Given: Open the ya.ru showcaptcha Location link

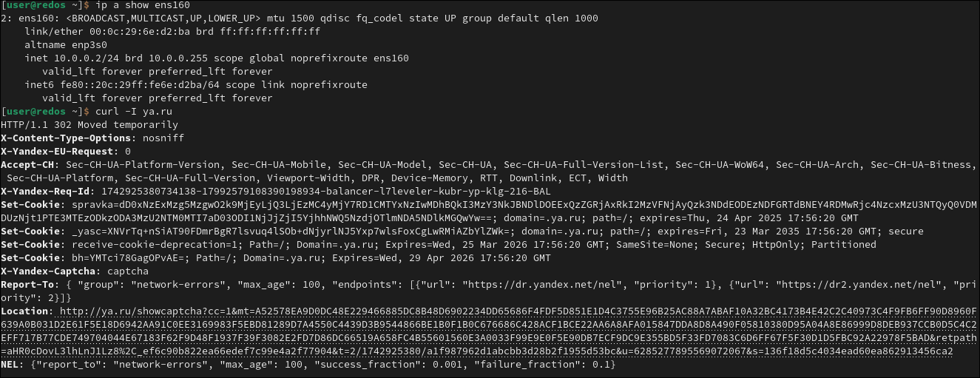Looking at the screenshot, I should click(488, 331).
